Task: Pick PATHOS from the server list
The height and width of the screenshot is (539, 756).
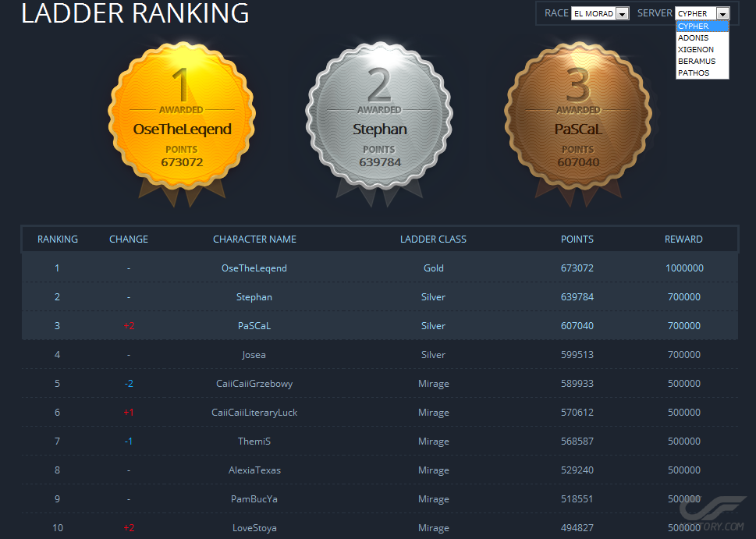Action: 702,73
